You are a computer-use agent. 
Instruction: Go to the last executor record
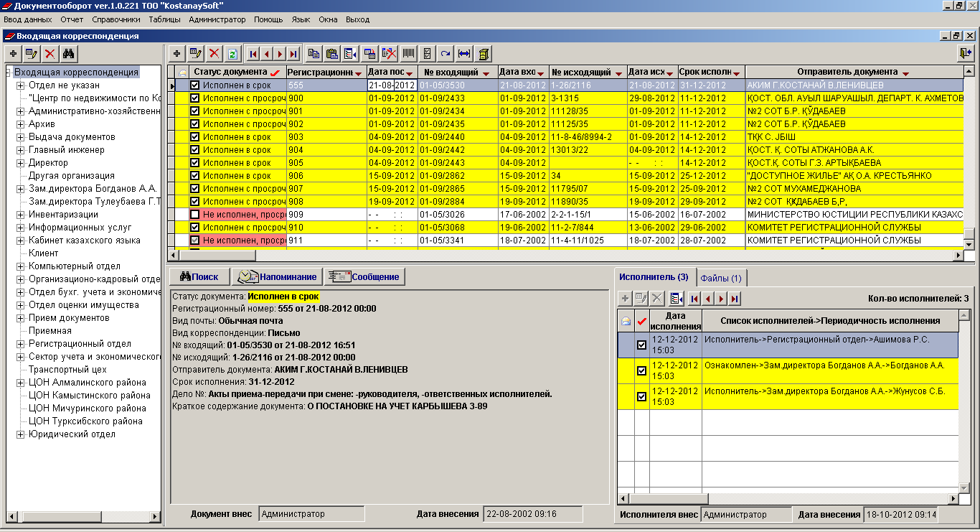(734, 299)
